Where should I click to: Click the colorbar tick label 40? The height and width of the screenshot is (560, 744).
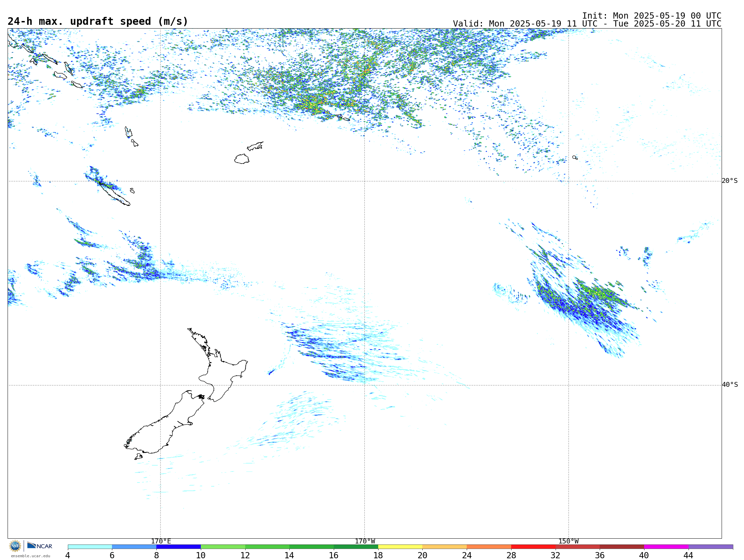(644, 555)
